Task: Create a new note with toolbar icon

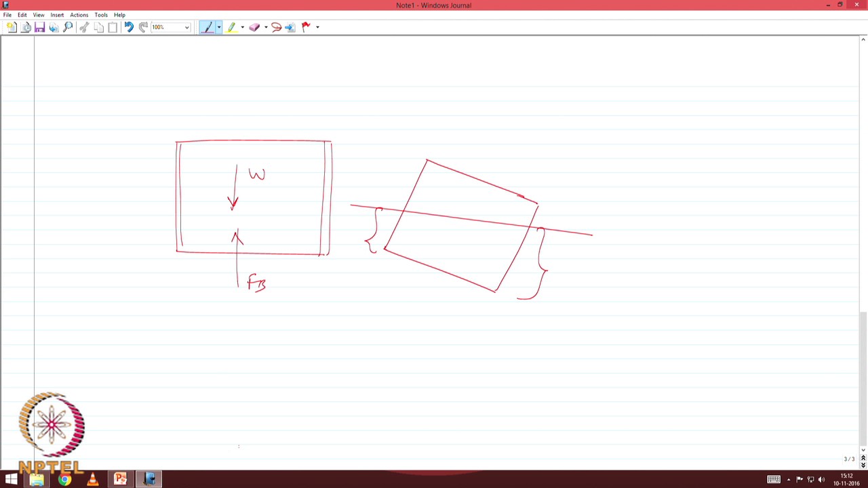Action: click(12, 27)
